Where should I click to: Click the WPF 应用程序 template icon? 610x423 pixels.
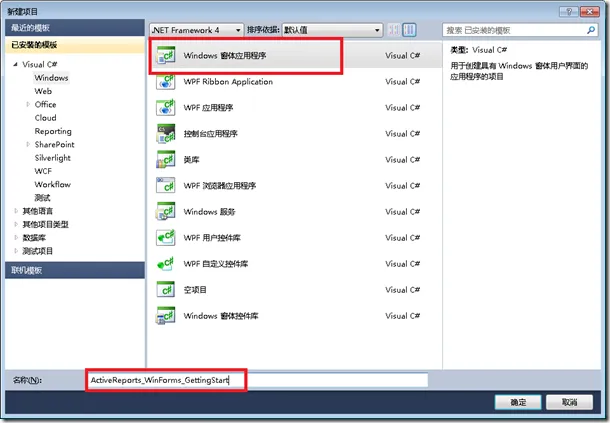click(166, 108)
